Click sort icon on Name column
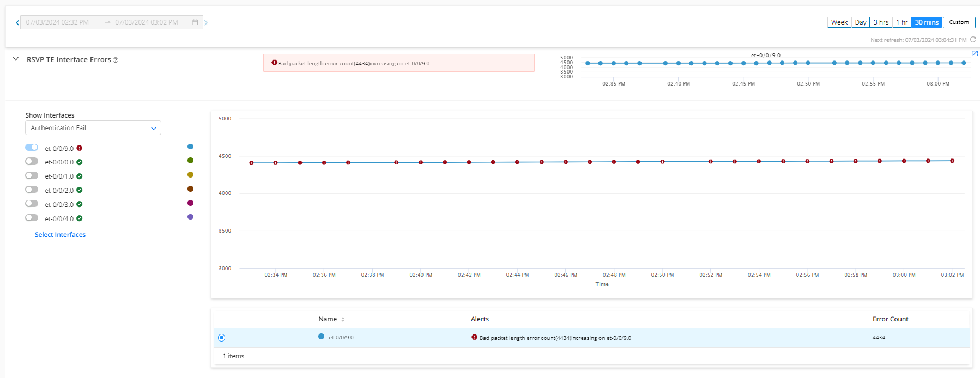 tap(343, 320)
